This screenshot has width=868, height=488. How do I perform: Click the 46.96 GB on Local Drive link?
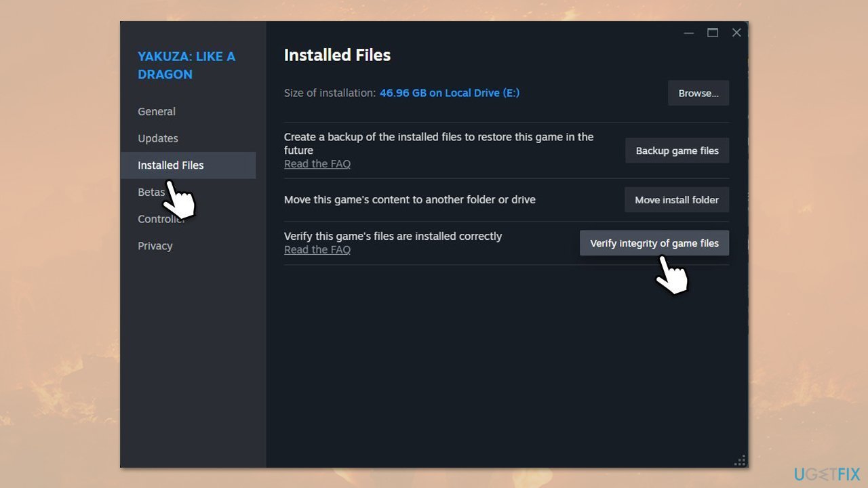pos(449,93)
